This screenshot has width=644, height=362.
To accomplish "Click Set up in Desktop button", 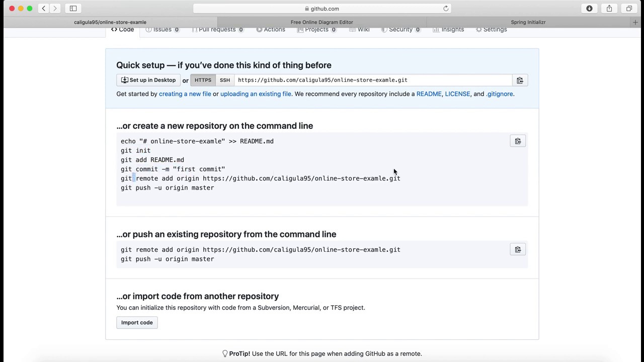I will click(148, 80).
